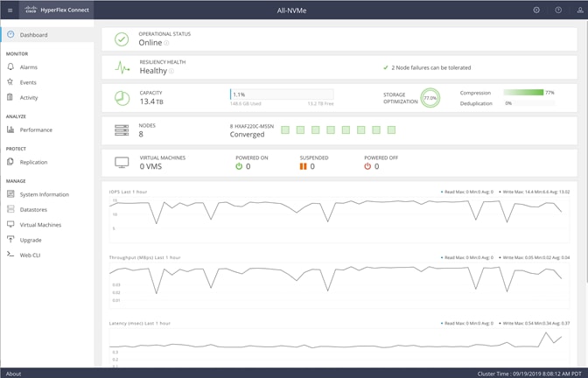588x378 pixels.
Task: Click the IOPS Read Max legend text
Action: point(469,192)
